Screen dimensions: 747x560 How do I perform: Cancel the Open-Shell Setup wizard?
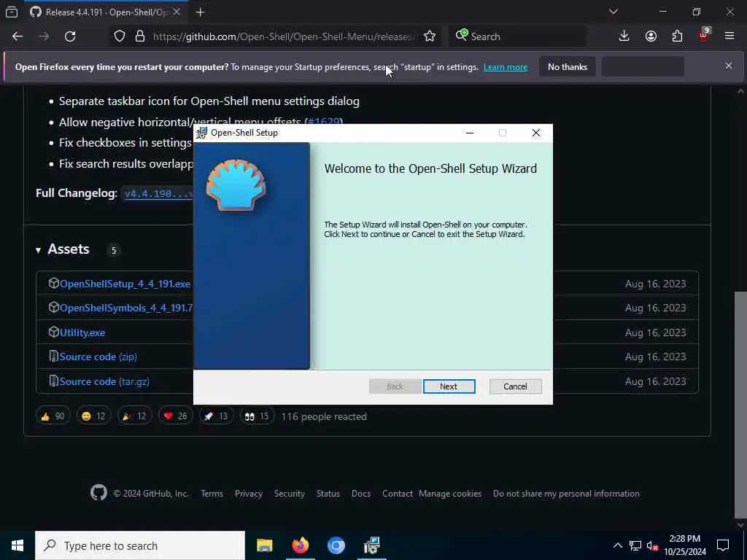click(x=515, y=386)
